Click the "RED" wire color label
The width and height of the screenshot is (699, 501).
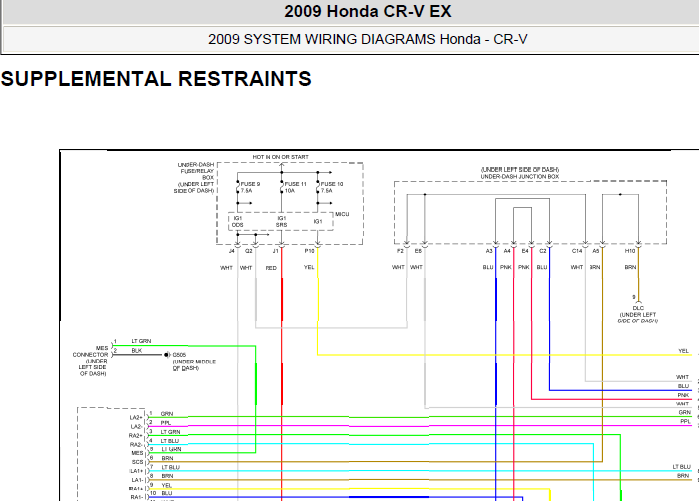point(271,268)
